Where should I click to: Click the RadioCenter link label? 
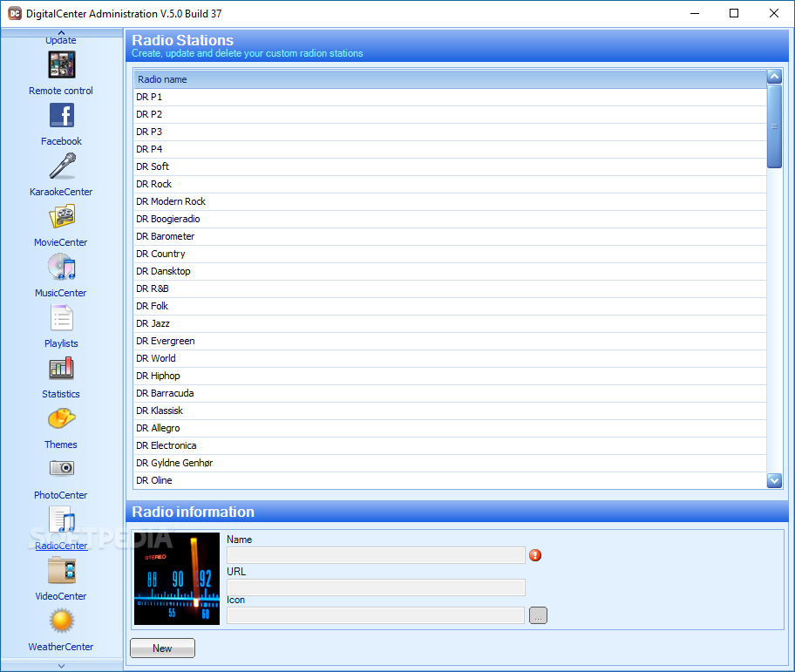pyautogui.click(x=61, y=546)
